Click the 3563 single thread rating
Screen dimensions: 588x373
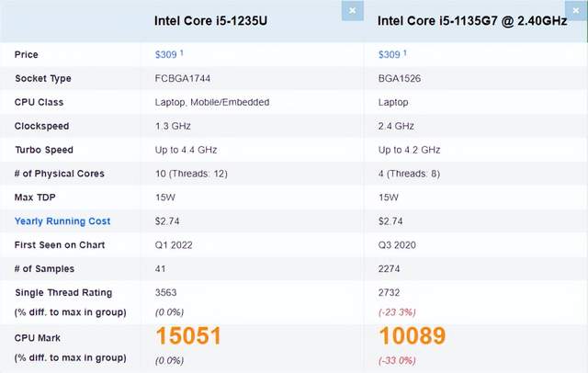pos(165,292)
